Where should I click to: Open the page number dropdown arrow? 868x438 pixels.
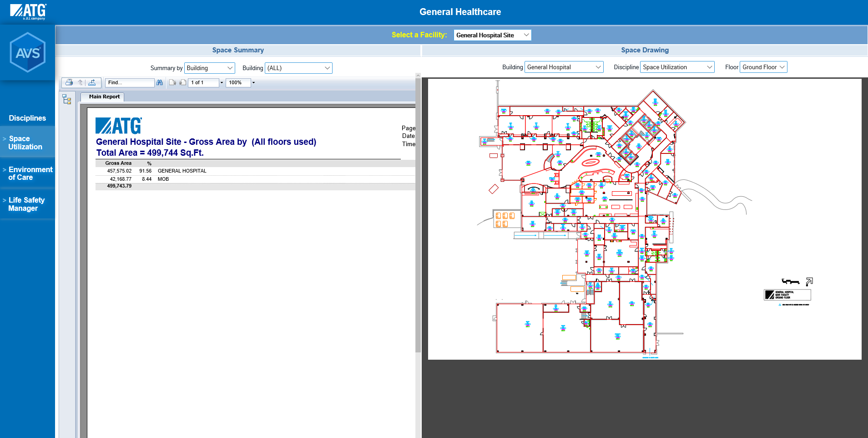click(x=222, y=83)
